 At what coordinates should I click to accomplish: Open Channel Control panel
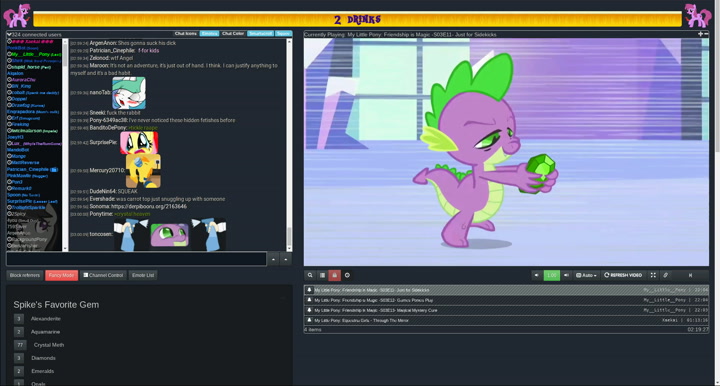(x=103, y=275)
